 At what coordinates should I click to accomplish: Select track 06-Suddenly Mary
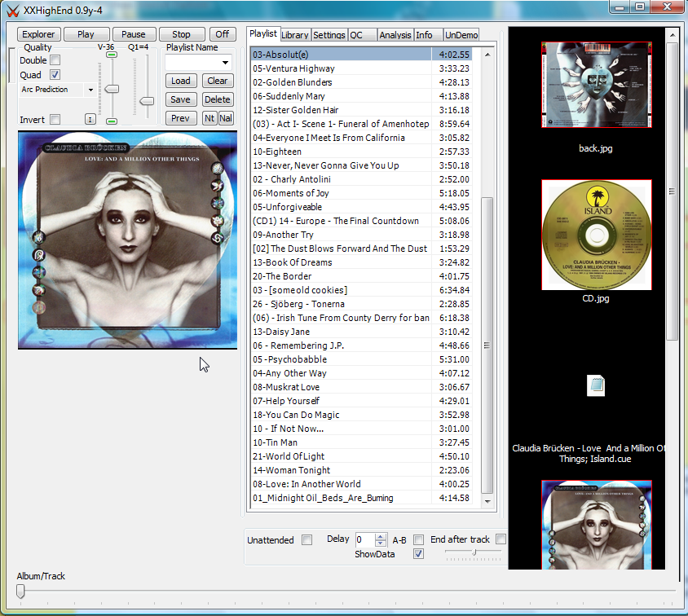coord(363,96)
